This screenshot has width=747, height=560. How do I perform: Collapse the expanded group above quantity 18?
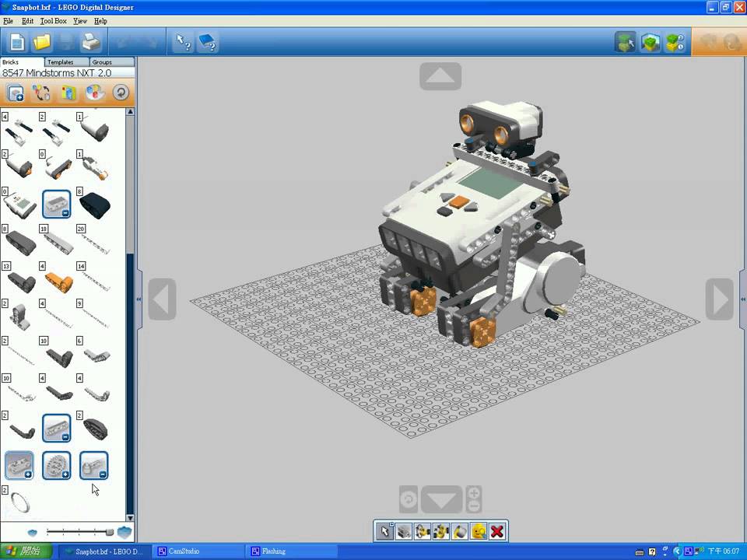point(56,204)
